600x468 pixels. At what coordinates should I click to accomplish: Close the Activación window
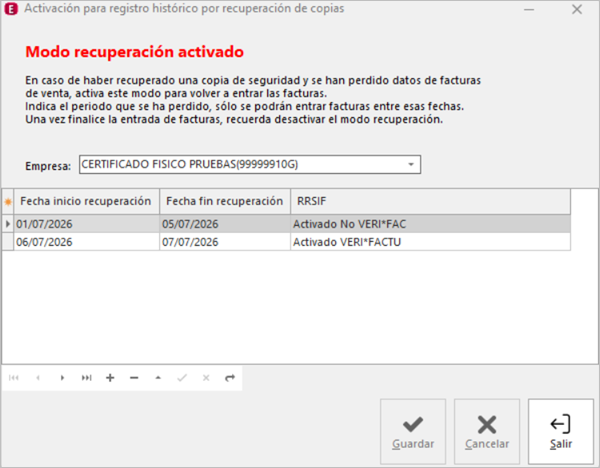[x=577, y=9]
